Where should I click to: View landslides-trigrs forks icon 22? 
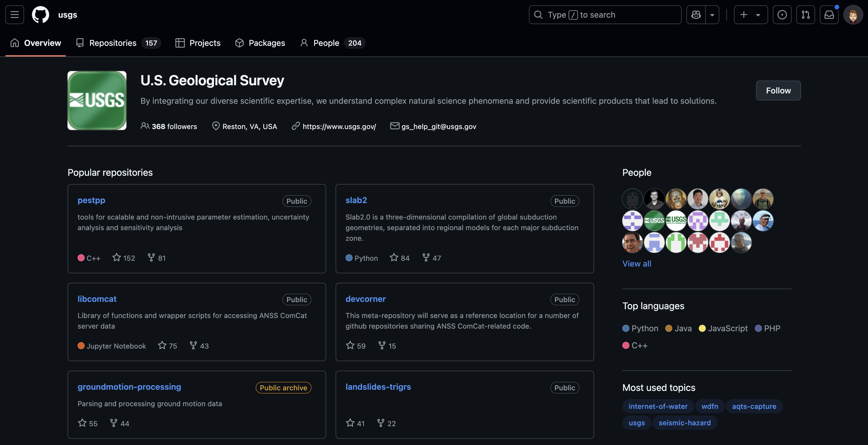coord(386,424)
